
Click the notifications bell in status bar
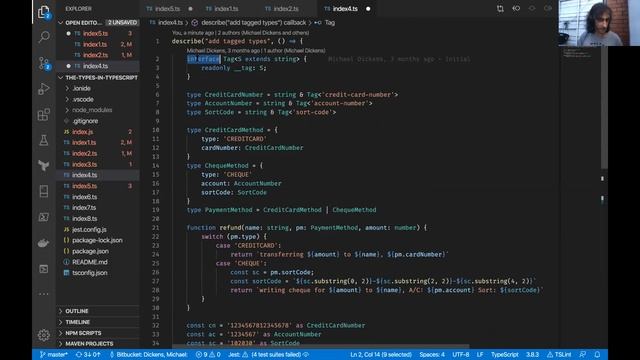tap(597, 354)
